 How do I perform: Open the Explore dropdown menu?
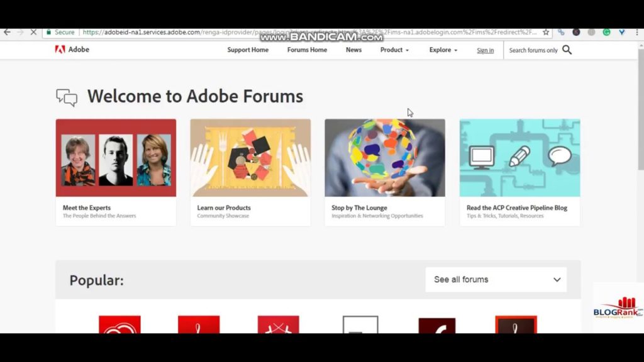(x=443, y=50)
